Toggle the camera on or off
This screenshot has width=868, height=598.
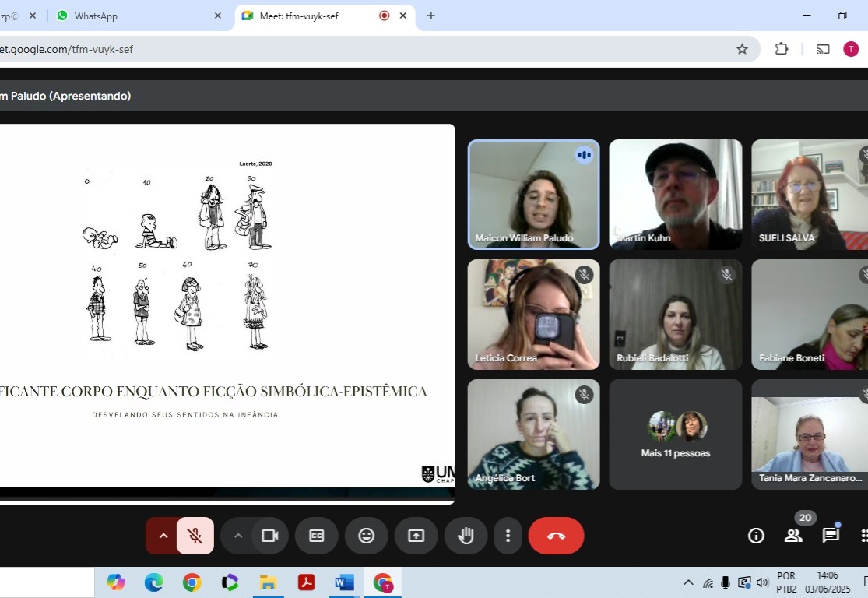point(270,536)
